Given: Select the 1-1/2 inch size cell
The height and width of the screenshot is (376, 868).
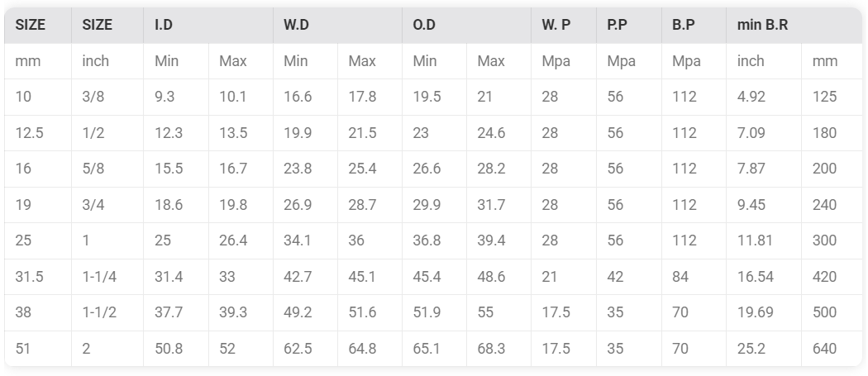Looking at the screenshot, I should pos(107,313).
